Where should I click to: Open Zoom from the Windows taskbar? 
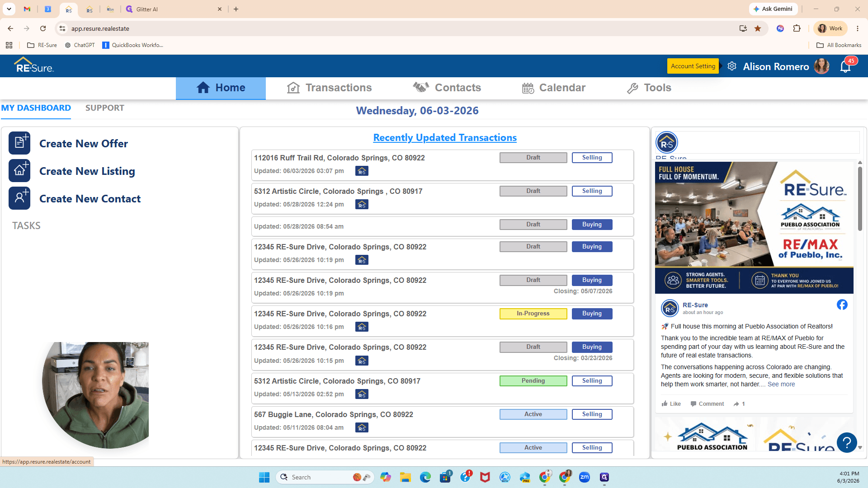coord(585,477)
